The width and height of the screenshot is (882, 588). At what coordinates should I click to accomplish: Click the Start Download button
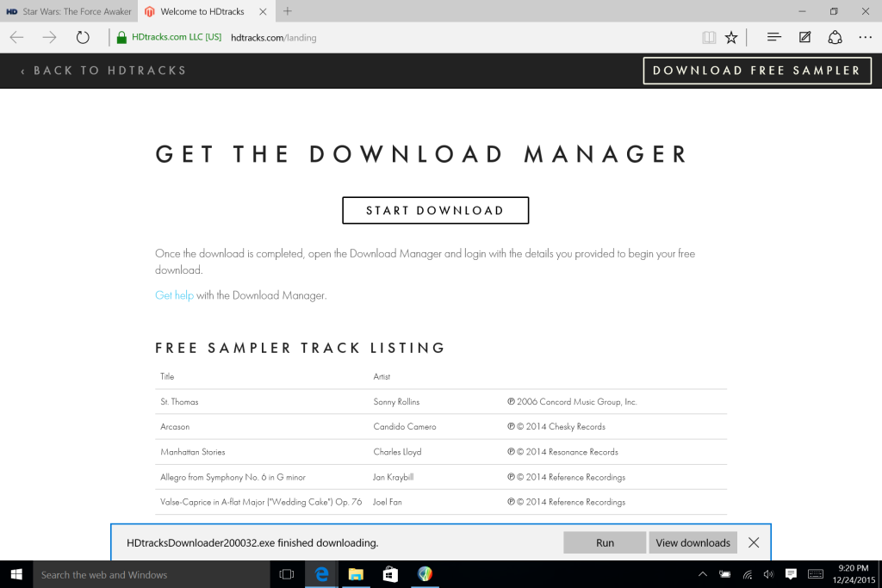(x=435, y=210)
